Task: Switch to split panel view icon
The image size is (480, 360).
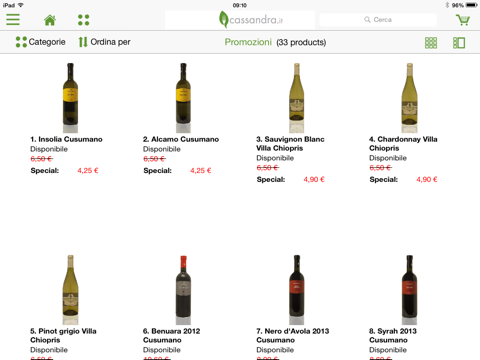Action: 459,43
